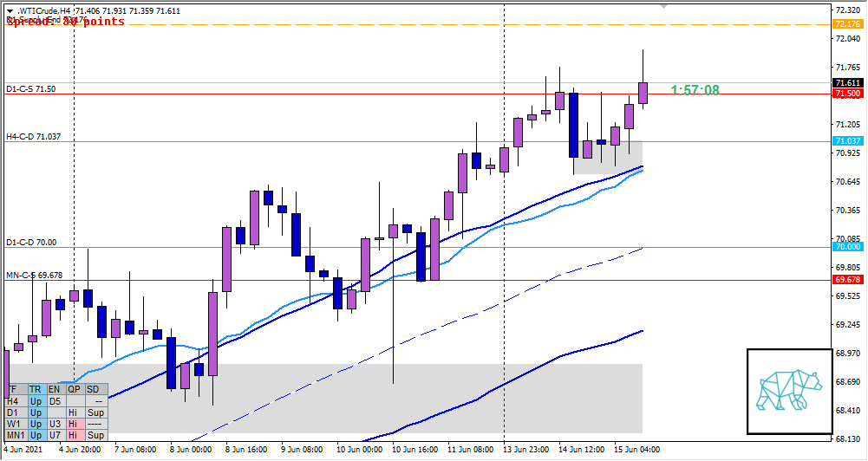Click the bear logo icon
Image resolution: width=868 pixels, height=461 pixels.
pyautogui.click(x=788, y=391)
